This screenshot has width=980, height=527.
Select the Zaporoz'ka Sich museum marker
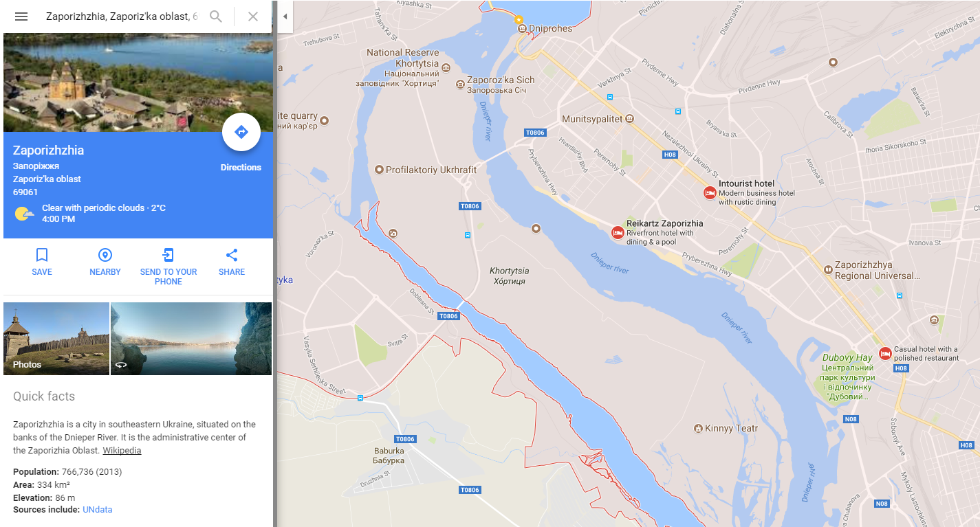point(460,85)
